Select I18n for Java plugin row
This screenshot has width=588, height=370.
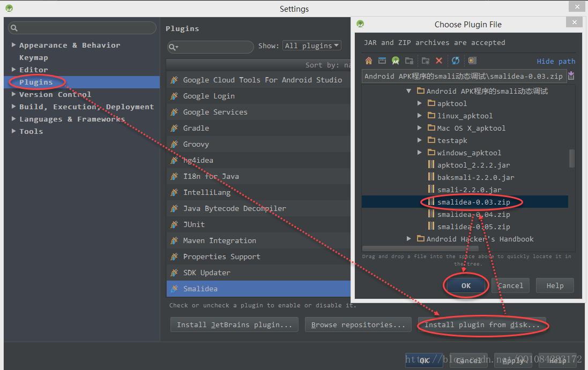tap(258, 176)
